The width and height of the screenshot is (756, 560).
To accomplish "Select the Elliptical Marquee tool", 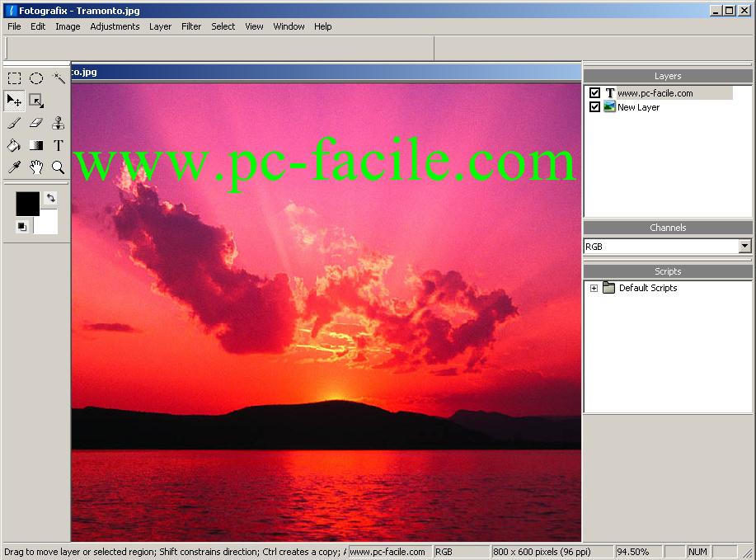I will click(x=36, y=78).
